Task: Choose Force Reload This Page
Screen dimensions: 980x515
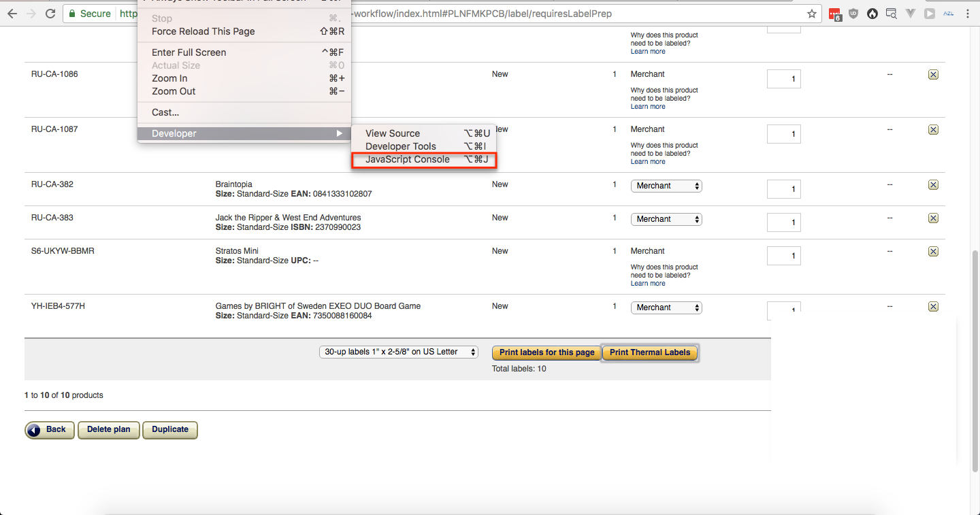Action: tap(244, 31)
